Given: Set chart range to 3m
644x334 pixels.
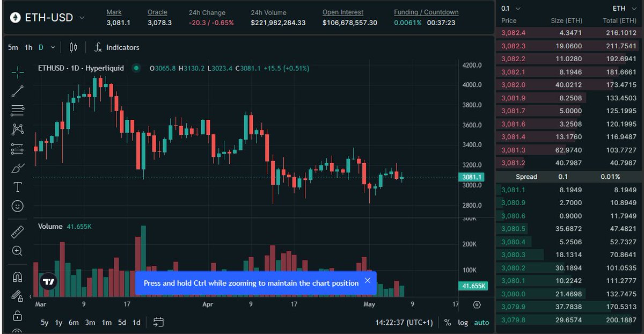Looking at the screenshot, I should (90, 323).
